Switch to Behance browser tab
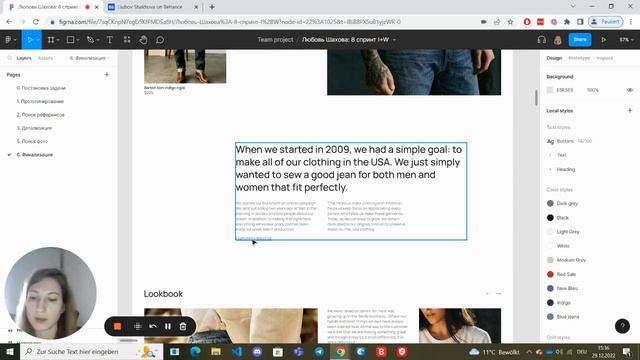The image size is (640, 360). 153,7
